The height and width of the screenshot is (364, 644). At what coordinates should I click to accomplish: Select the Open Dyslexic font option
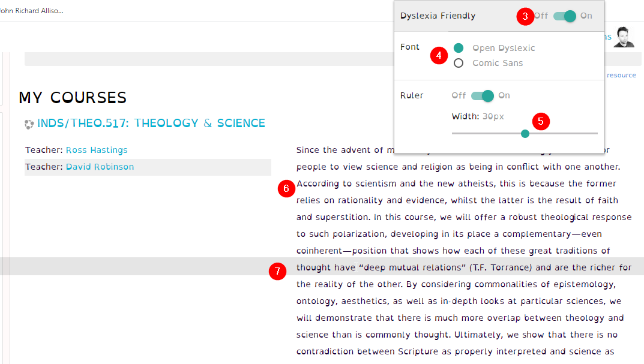click(459, 47)
